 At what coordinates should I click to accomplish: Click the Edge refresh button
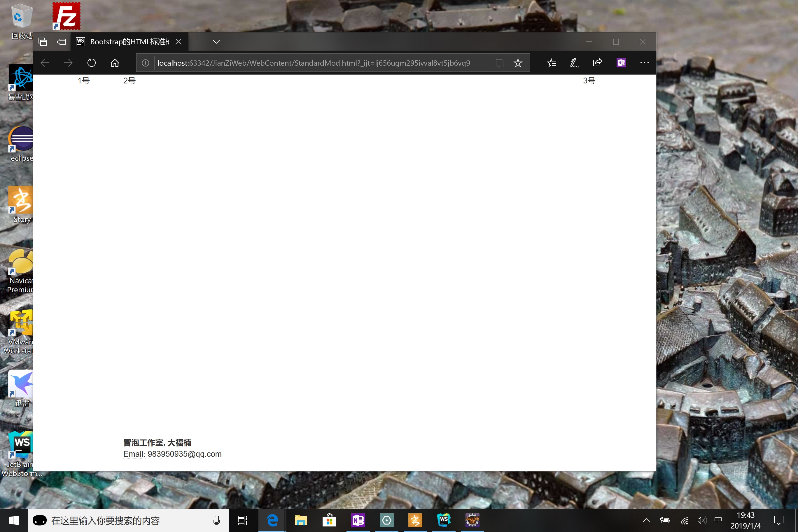pos(91,63)
